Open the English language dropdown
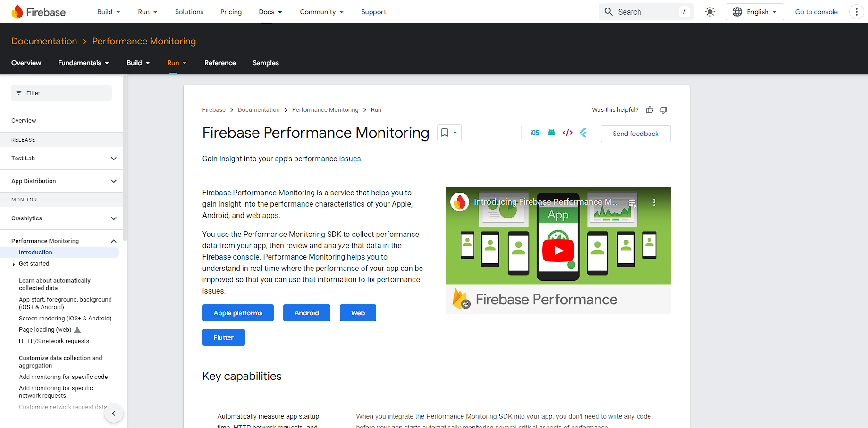 pos(754,12)
